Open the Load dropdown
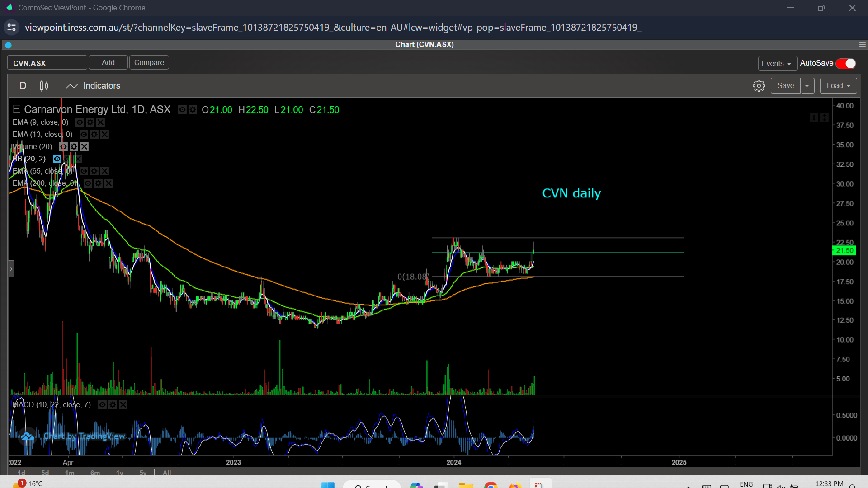The image size is (868, 488). pyautogui.click(x=838, y=86)
